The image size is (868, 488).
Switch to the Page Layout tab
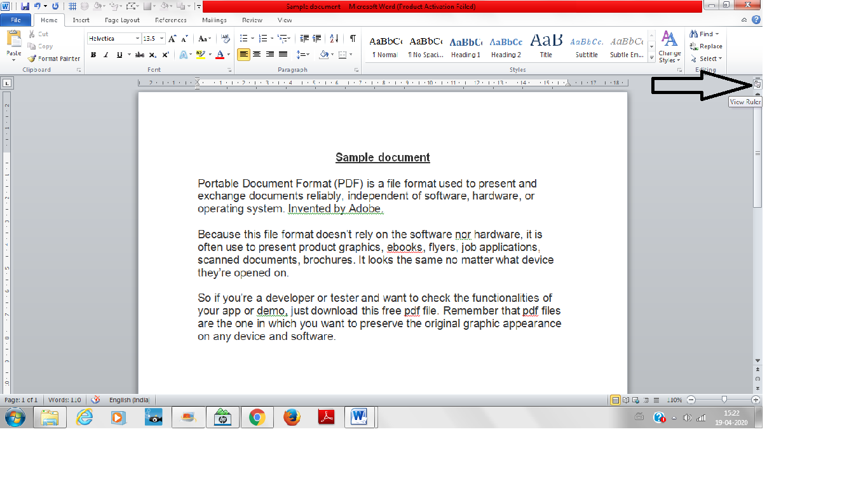tap(122, 20)
